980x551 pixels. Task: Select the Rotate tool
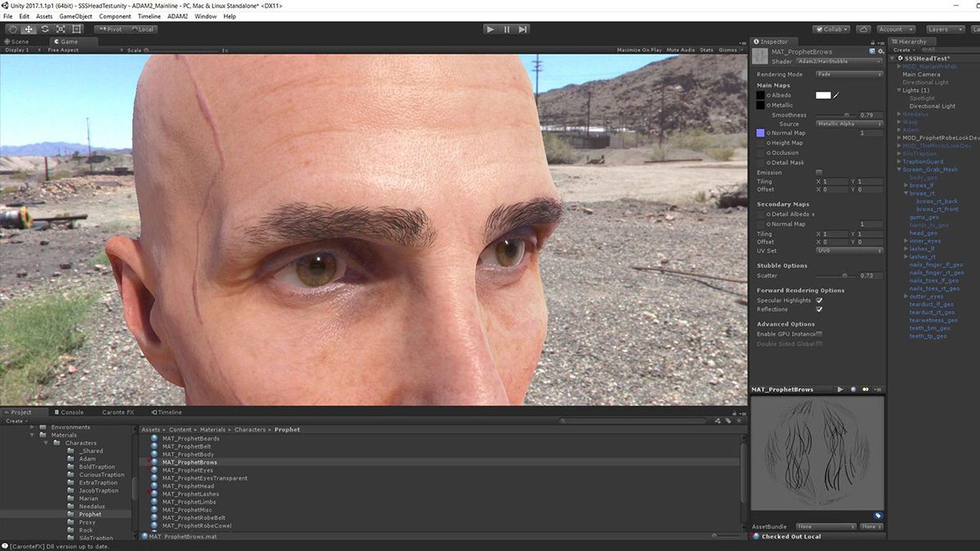(45, 29)
